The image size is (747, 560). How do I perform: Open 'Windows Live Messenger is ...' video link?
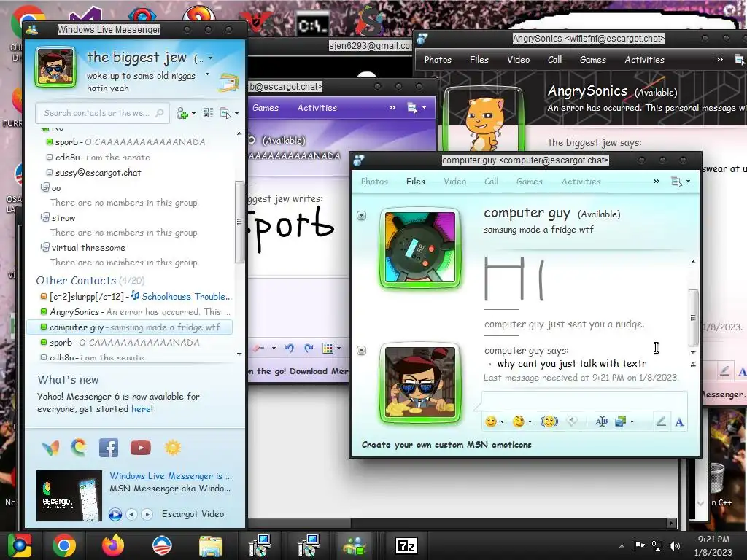pyautogui.click(x=171, y=476)
